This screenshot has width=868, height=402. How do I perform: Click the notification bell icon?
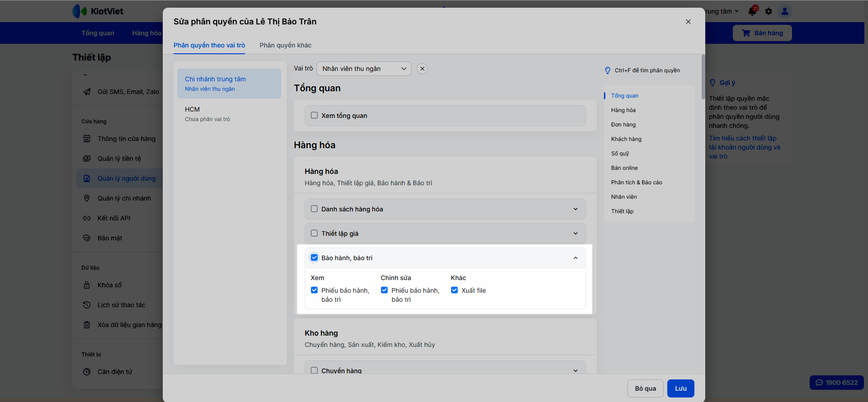click(752, 11)
